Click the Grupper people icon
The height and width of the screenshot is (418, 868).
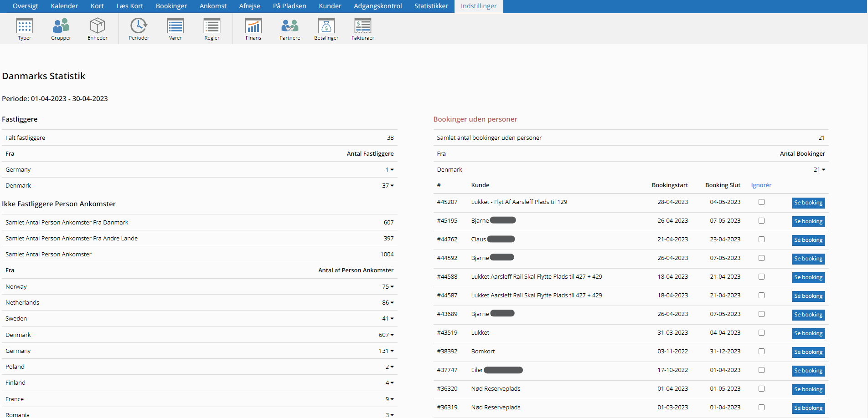61,26
